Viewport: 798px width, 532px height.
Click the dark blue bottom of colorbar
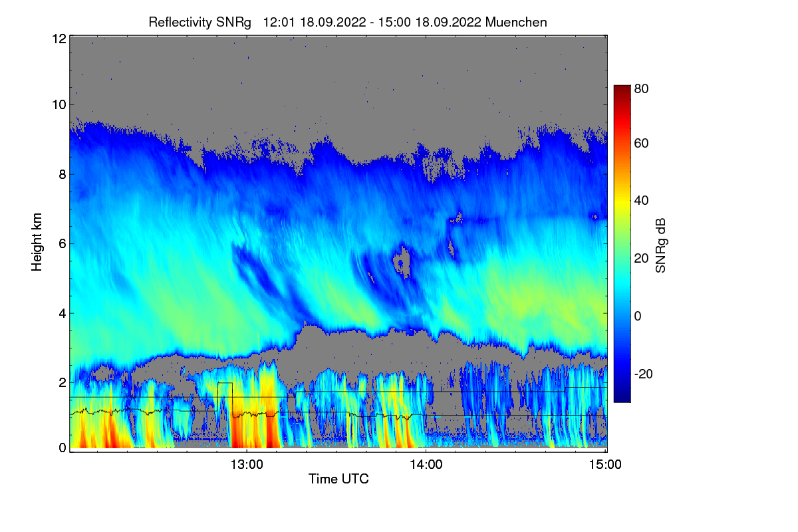[621, 397]
